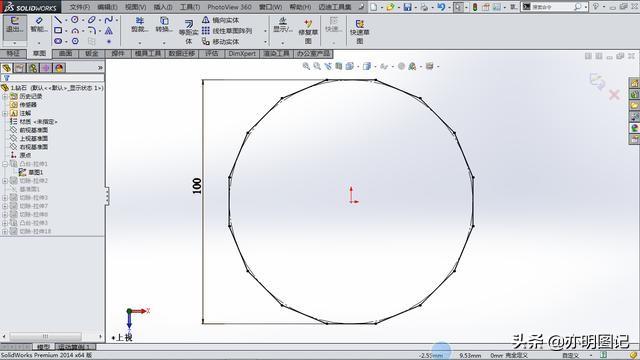Expand FeatureManager panel tabs with double chevron

100,68
